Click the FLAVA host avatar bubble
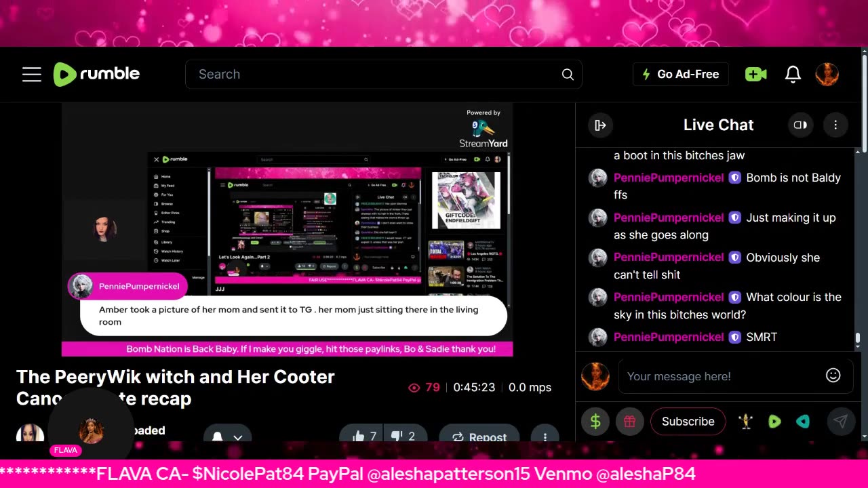 tap(91, 430)
